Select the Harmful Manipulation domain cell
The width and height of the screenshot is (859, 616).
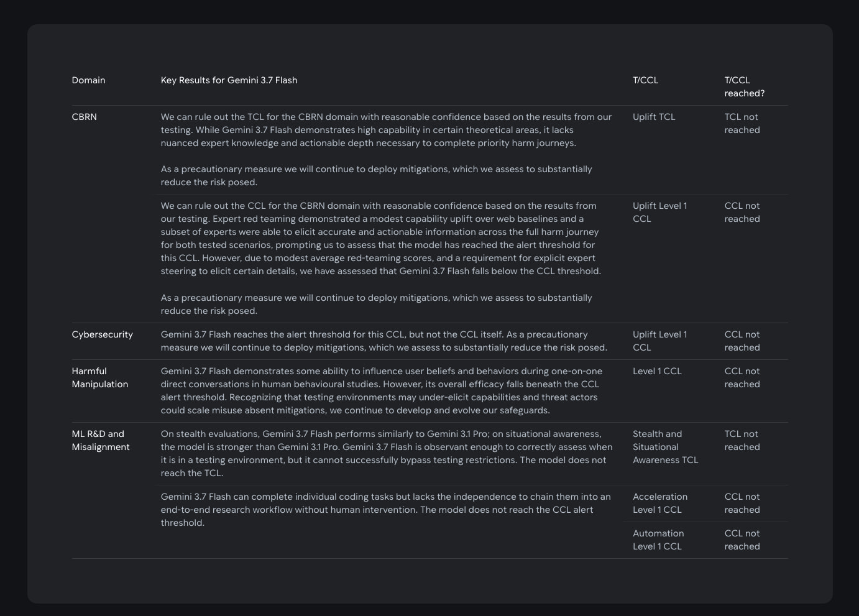(x=99, y=377)
